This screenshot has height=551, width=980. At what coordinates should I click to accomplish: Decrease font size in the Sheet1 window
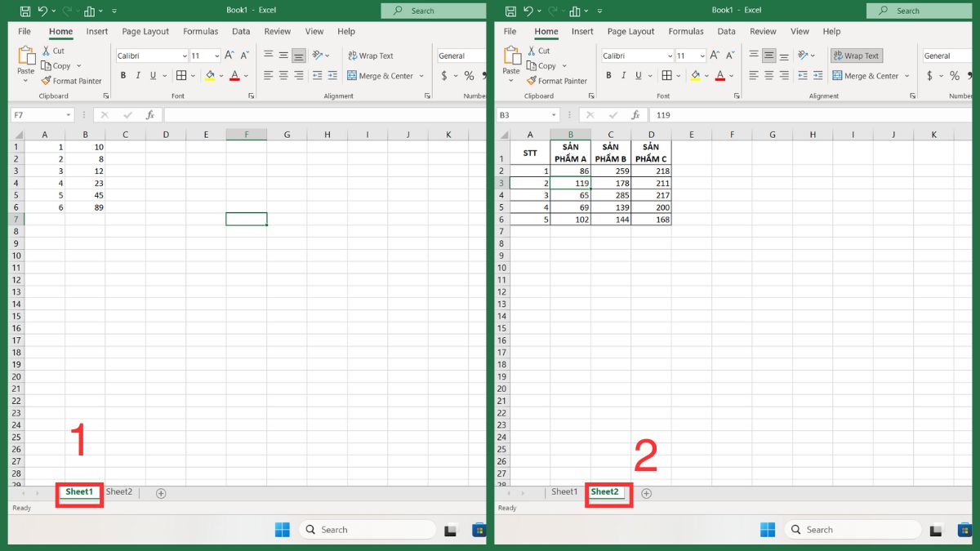(x=244, y=56)
